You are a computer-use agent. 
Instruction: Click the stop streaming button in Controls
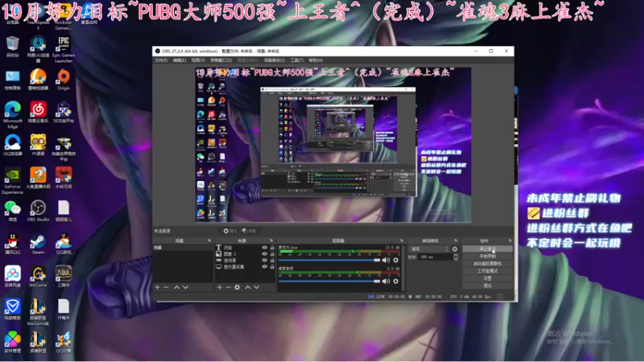pyautogui.click(x=487, y=249)
